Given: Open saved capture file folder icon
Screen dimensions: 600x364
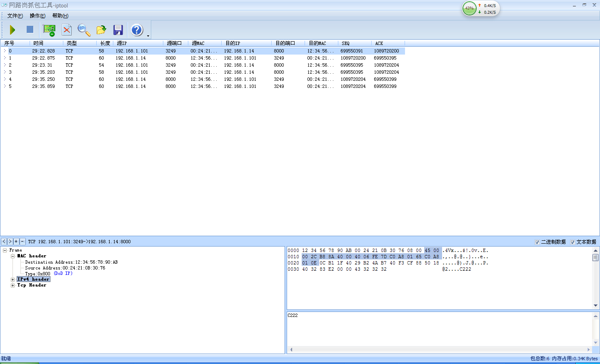Looking at the screenshot, I should tap(101, 30).
